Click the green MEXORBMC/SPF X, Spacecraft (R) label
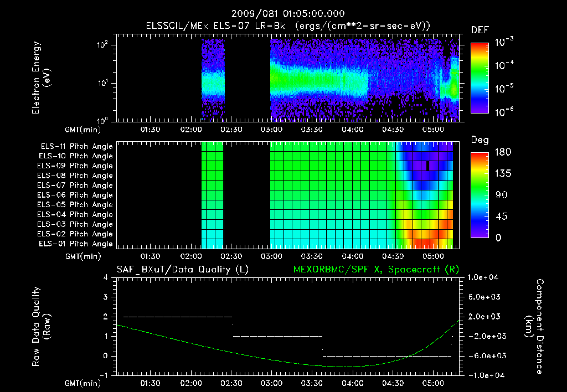This screenshot has width=567, height=392. (376, 270)
